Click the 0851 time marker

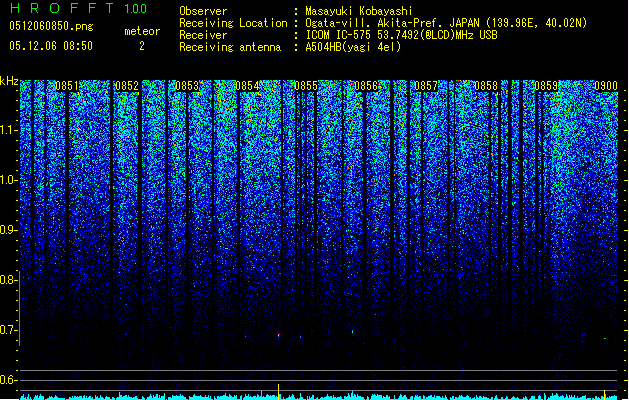[67, 86]
